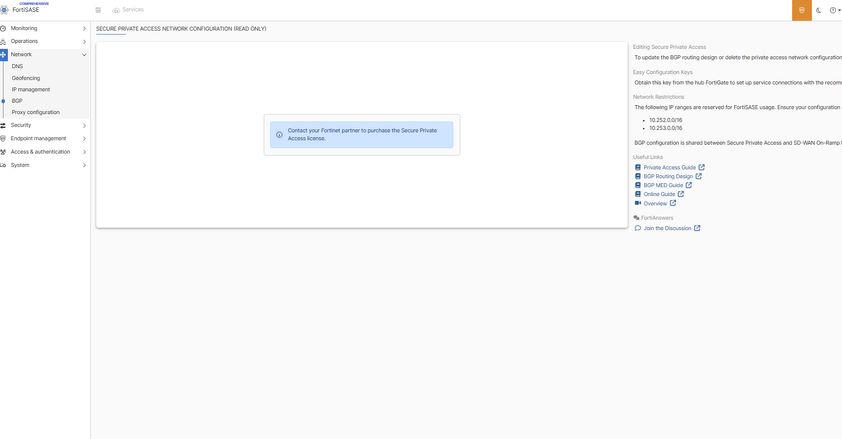Open the BGP MED Guide link

pos(663,185)
